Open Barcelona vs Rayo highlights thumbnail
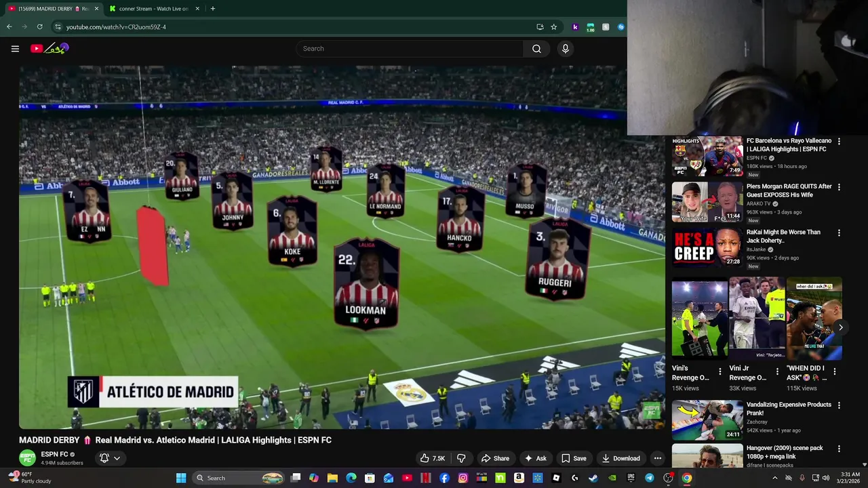The height and width of the screenshot is (488, 868). (707, 157)
